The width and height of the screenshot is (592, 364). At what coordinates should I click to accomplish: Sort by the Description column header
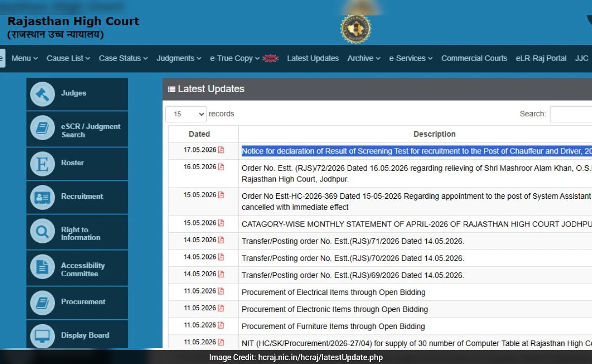tap(434, 134)
